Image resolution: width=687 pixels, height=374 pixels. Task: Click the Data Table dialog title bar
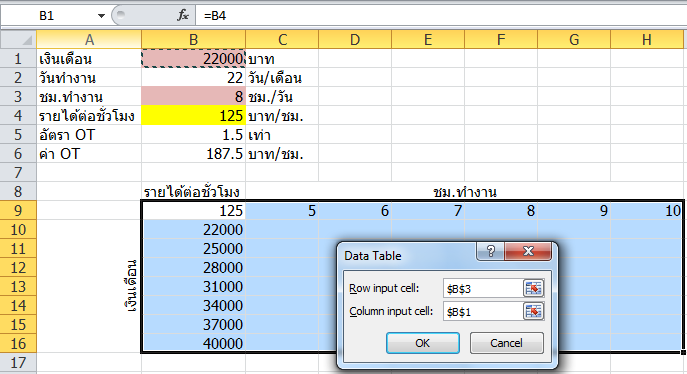point(407,255)
